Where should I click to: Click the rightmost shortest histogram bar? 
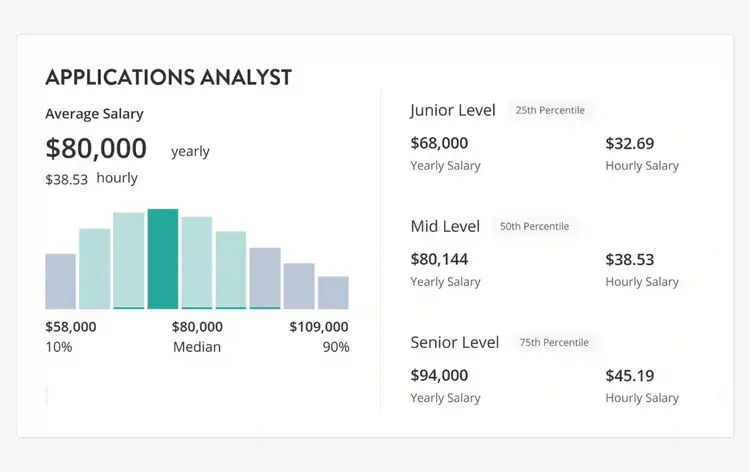[333, 292]
